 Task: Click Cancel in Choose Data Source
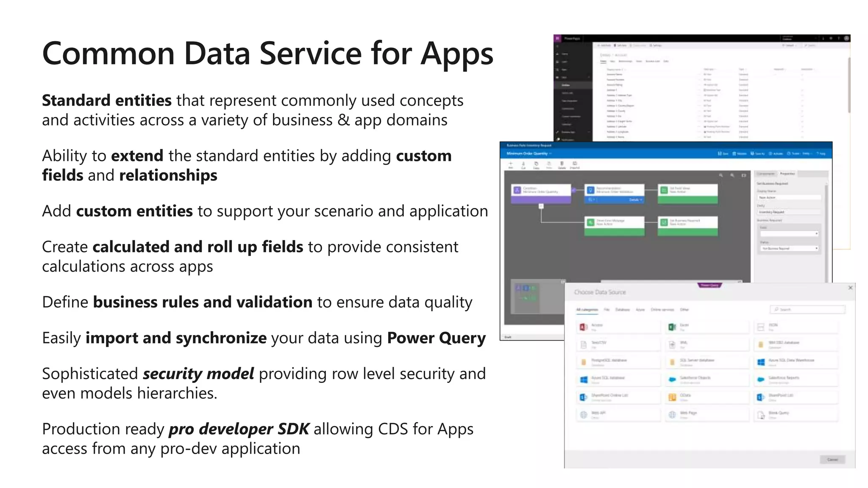coord(832,460)
